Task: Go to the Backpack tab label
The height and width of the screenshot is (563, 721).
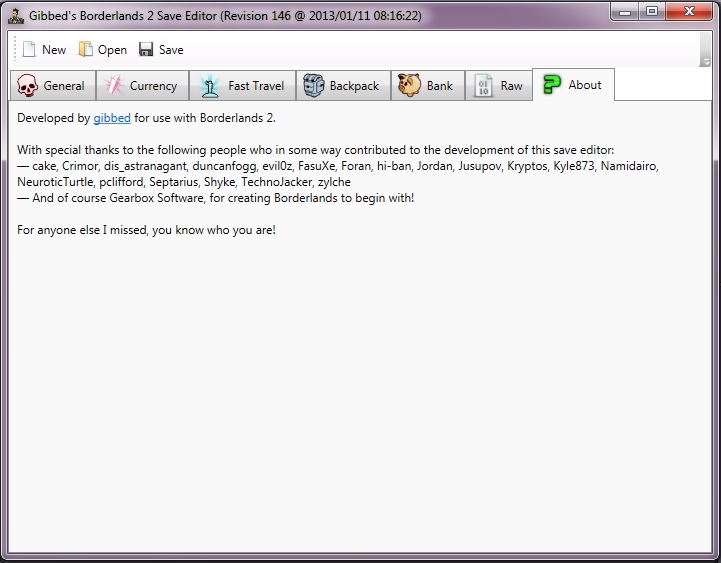Action: 354,86
